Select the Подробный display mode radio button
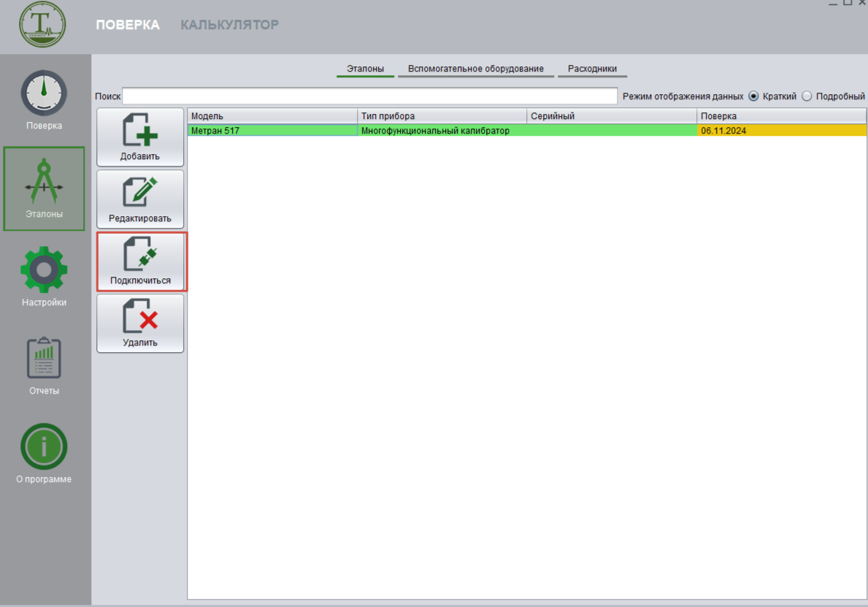Viewport: 868px width, 607px height. pyautogui.click(x=807, y=96)
